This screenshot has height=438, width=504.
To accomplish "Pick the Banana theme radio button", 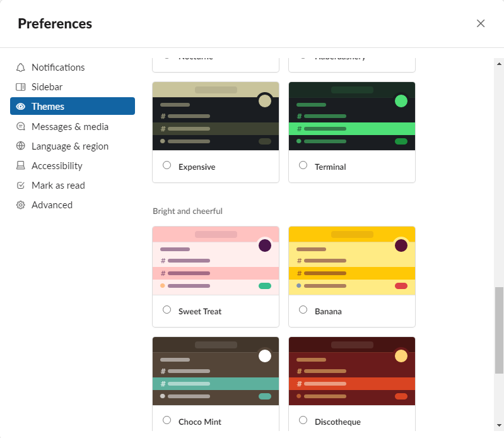I will (x=303, y=310).
